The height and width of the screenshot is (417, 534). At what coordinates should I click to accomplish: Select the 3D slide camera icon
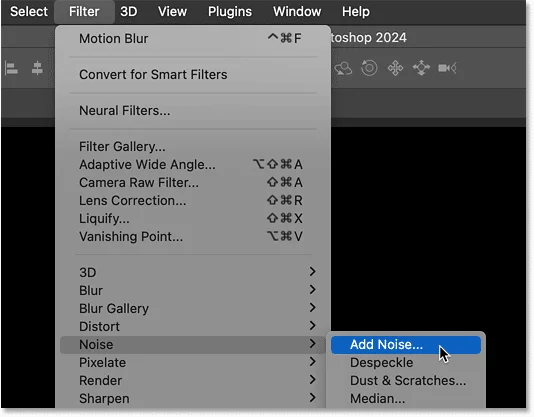421,68
